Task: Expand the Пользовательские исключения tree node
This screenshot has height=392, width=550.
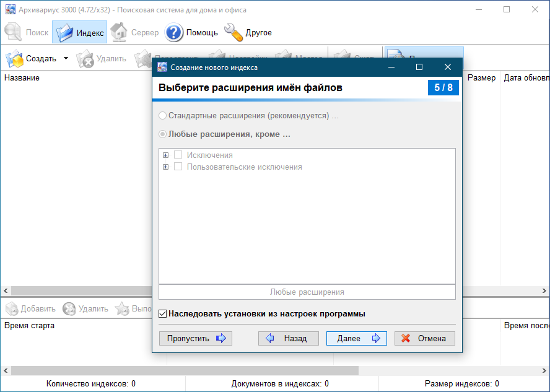Action: pos(165,167)
